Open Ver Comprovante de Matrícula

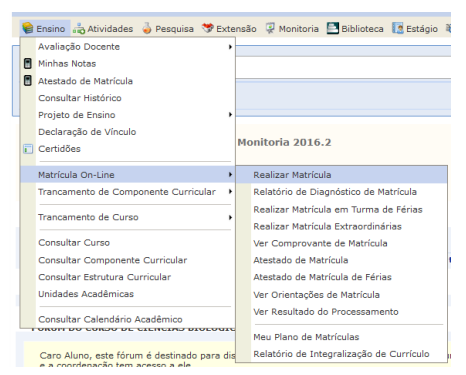tap(341, 243)
